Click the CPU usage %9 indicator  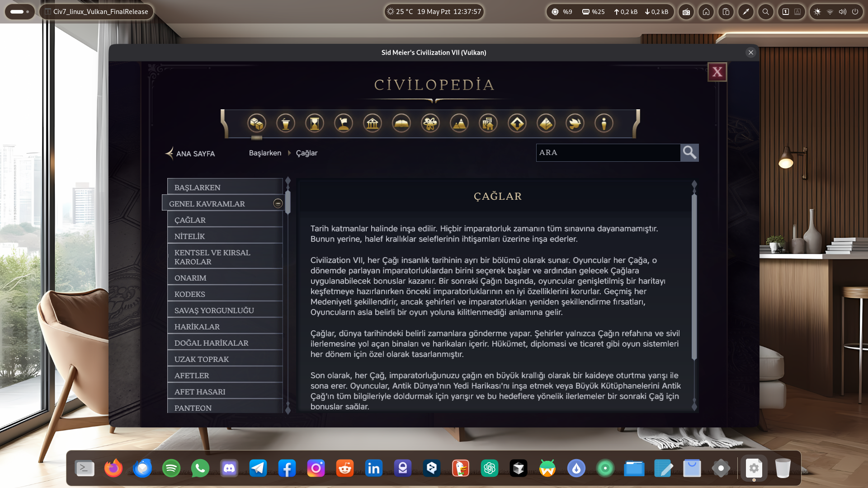click(562, 12)
